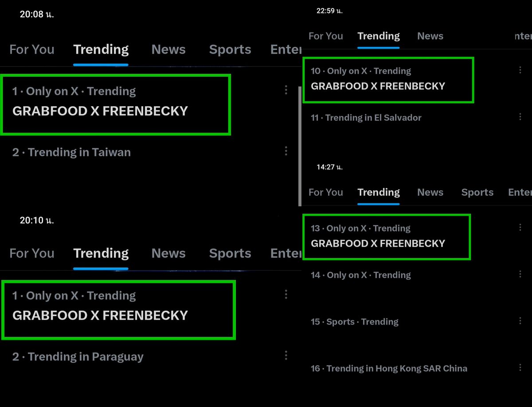This screenshot has height=407, width=532.
Task: Tap the 20:08 clock in status bar
Action: 37,14
